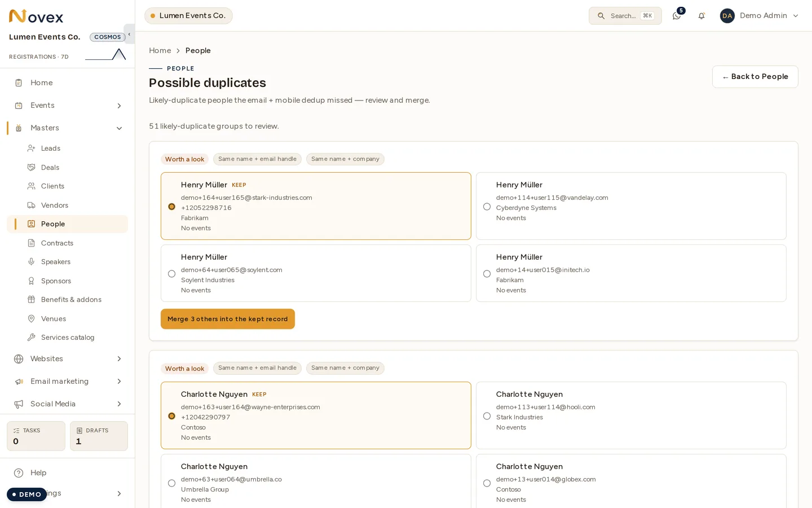812x508 pixels.
Task: Select Charlotte Nguyen umbrella.co record radio
Action: click(171, 483)
